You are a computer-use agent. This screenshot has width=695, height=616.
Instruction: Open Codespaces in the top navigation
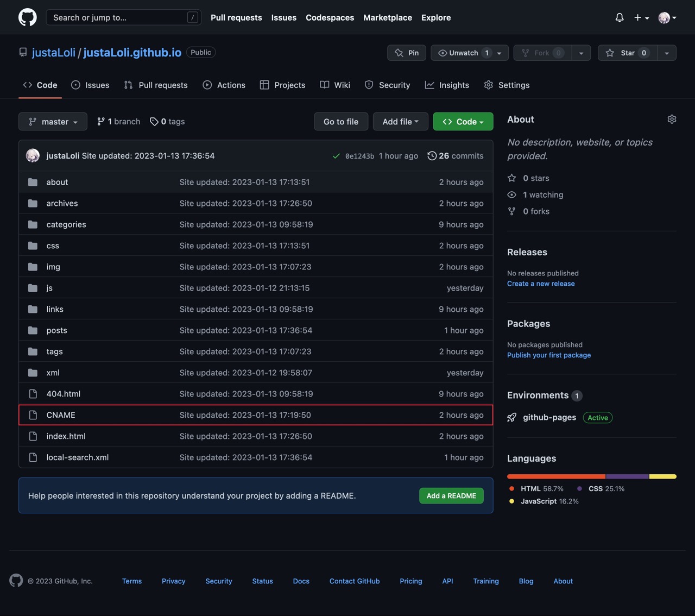point(330,17)
